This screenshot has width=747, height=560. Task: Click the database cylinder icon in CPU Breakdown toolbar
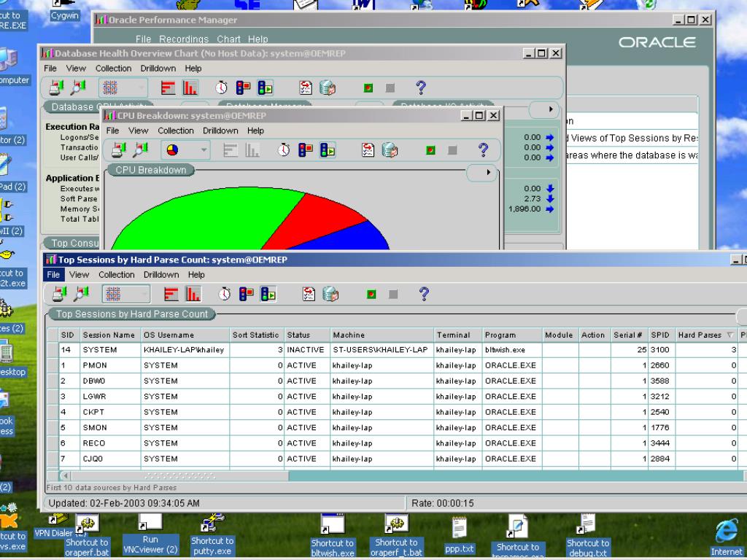[390, 150]
